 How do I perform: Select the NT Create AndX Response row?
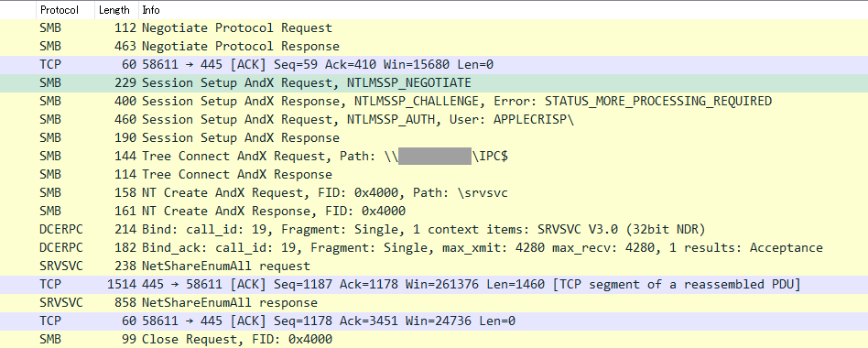pyautogui.click(x=434, y=211)
